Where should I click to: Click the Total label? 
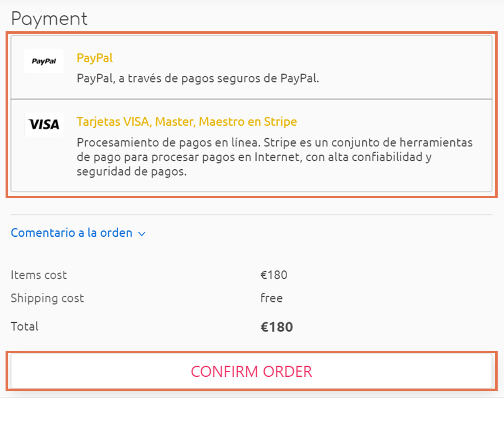point(25,327)
